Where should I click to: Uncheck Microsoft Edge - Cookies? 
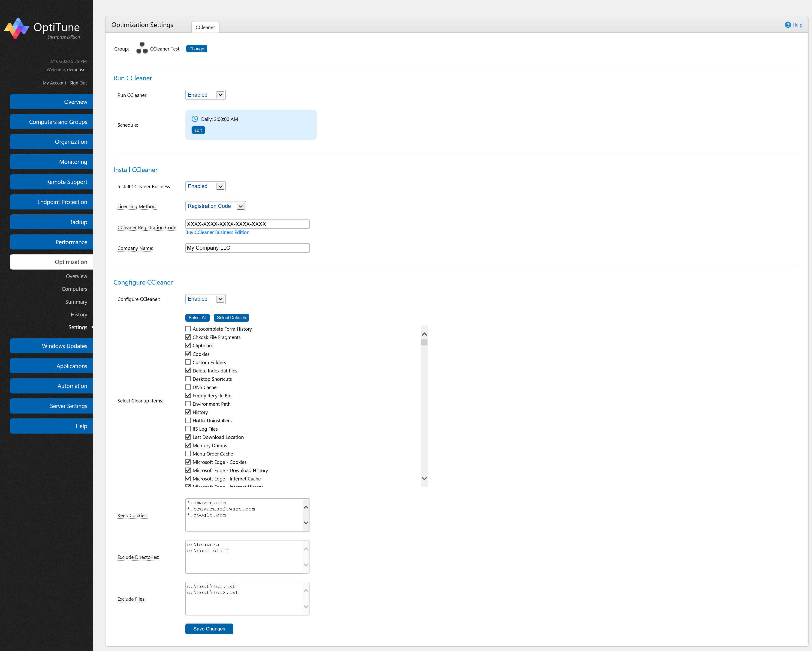pos(188,462)
